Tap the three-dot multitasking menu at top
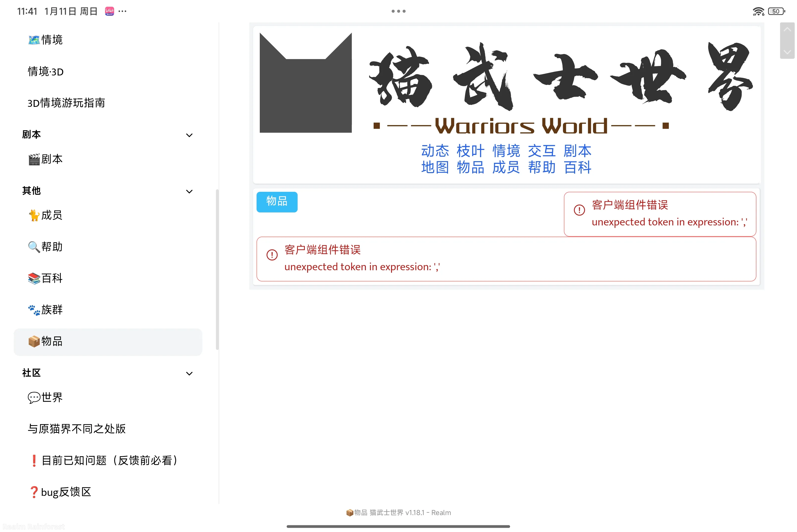 pos(398,11)
